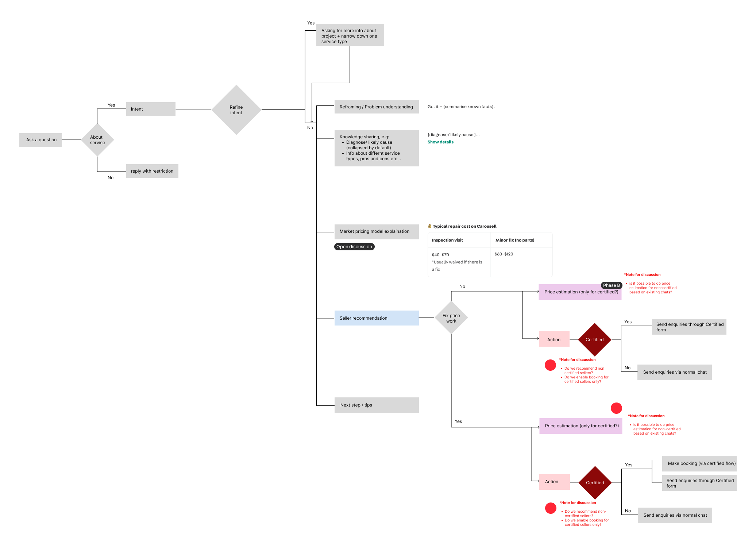This screenshot has height=543, width=756.
Task: Select the 'Refine intent' diamond shape
Action: (236, 110)
